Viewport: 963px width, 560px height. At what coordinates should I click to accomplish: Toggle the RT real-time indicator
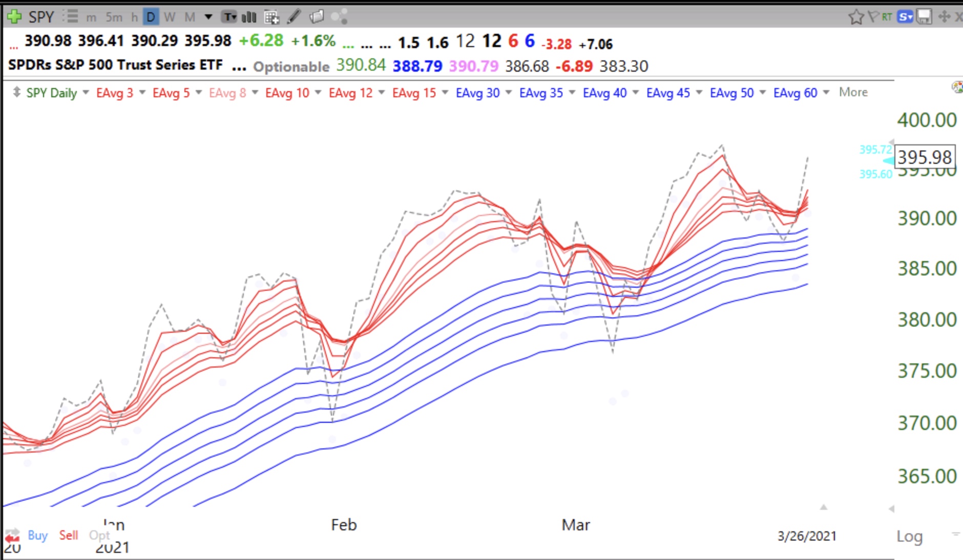(x=887, y=17)
